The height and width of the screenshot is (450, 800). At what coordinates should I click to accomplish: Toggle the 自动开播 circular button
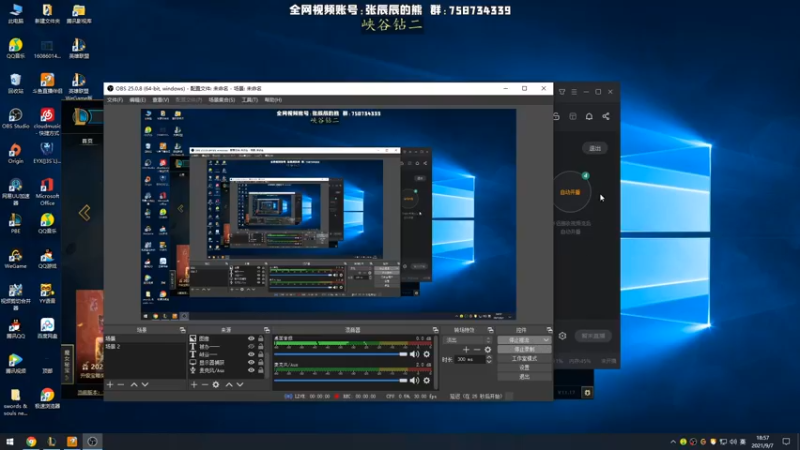[570, 192]
